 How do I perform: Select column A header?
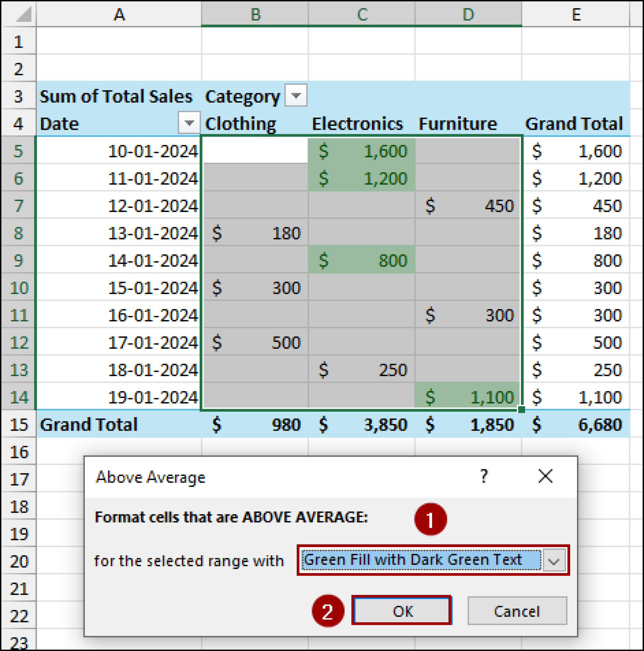pyautogui.click(x=119, y=14)
